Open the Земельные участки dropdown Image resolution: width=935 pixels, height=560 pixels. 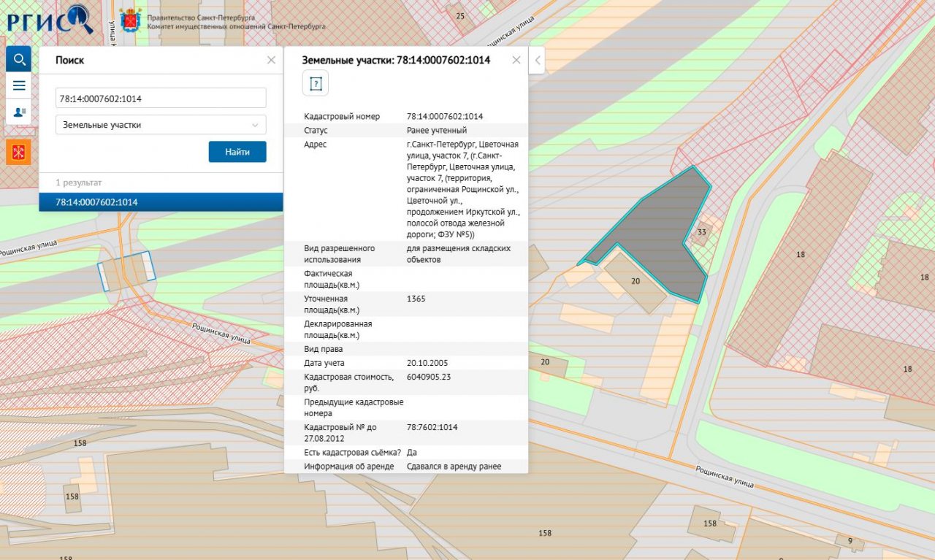click(x=161, y=125)
